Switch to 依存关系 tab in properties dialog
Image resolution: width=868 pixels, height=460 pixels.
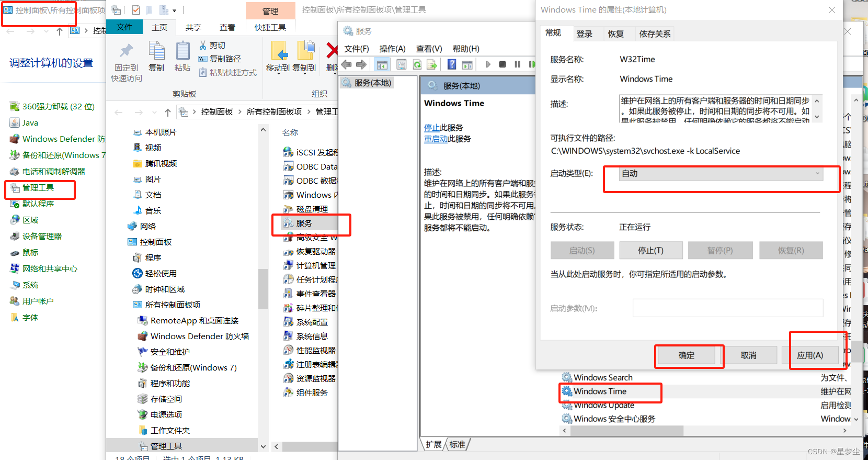tap(655, 34)
